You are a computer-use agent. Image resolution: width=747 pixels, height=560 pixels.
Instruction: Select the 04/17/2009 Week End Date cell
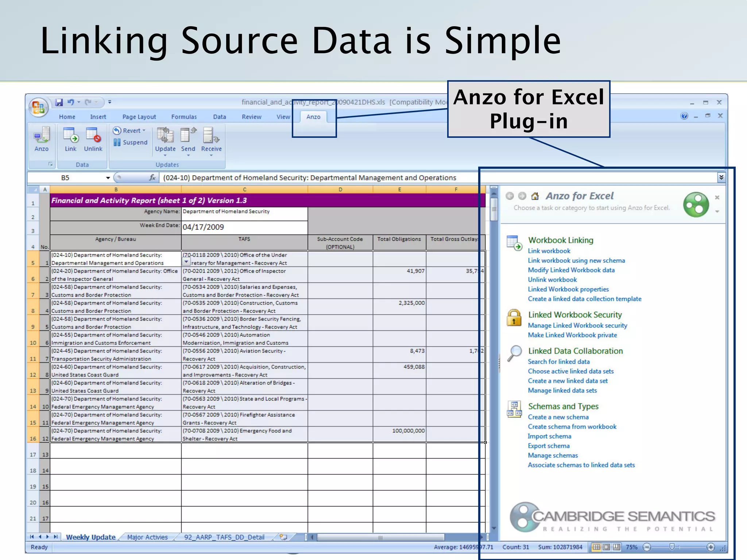click(244, 227)
